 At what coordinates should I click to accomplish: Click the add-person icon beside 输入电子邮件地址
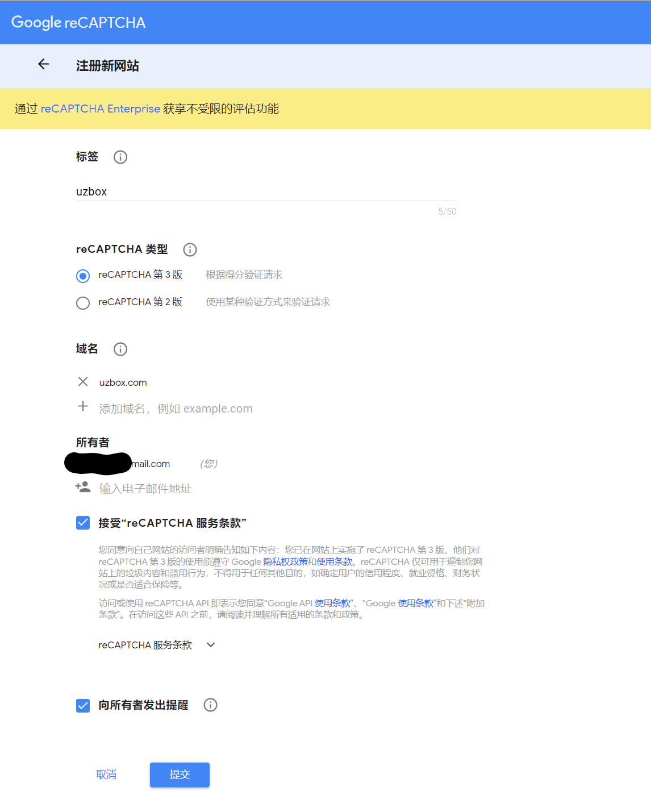click(x=83, y=488)
